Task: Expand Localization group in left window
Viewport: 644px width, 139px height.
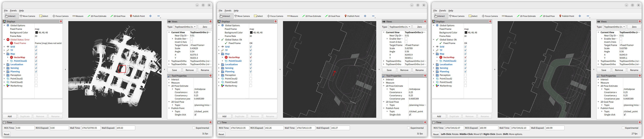Action: pos(4,65)
